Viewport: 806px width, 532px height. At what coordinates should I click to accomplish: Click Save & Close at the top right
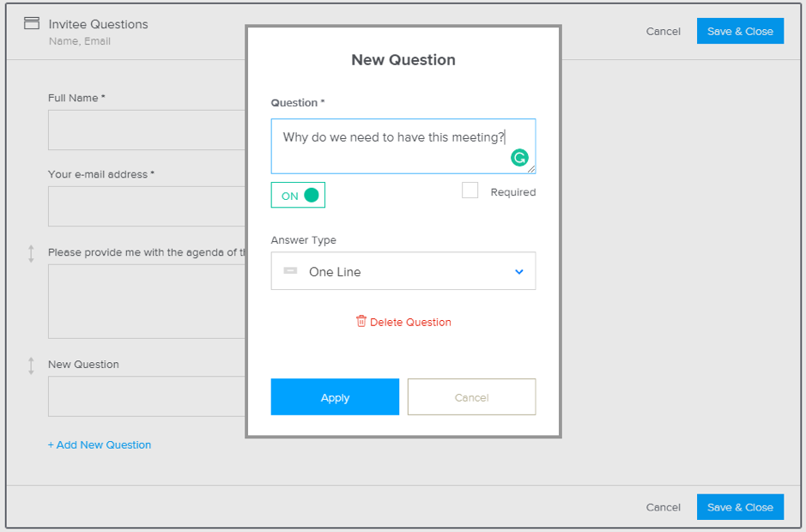click(740, 30)
